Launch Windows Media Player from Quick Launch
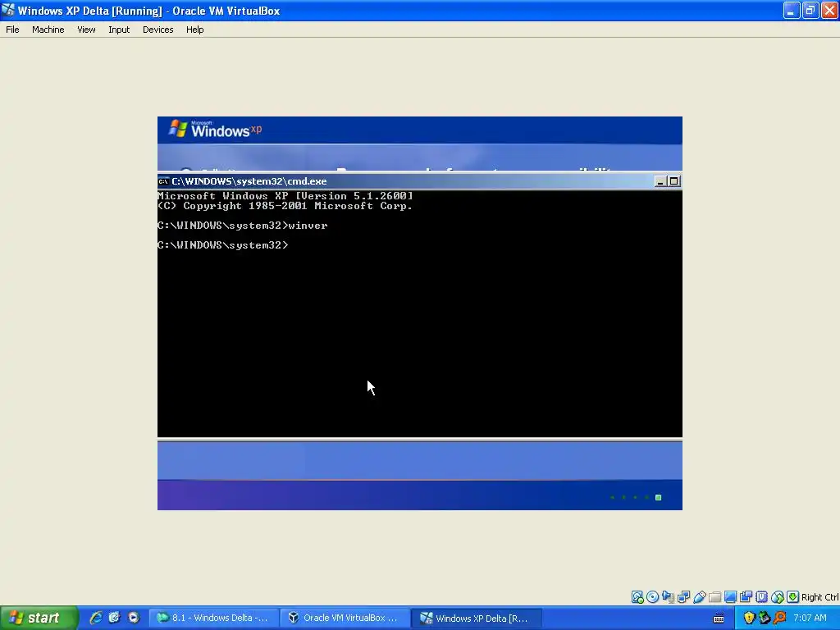The image size is (840, 630). [x=134, y=618]
